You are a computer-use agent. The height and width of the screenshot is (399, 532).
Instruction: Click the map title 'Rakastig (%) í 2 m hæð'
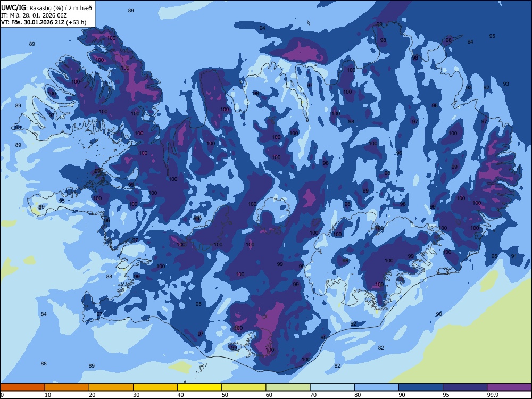61,7
